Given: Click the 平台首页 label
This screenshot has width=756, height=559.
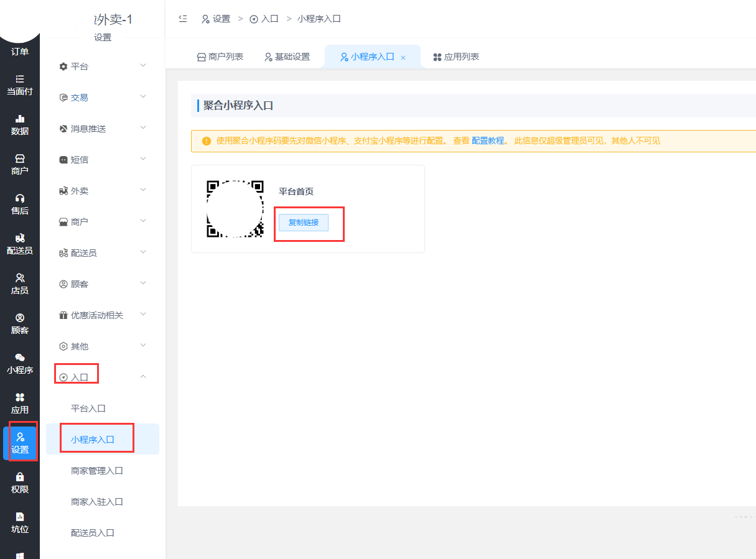Looking at the screenshot, I should [296, 192].
